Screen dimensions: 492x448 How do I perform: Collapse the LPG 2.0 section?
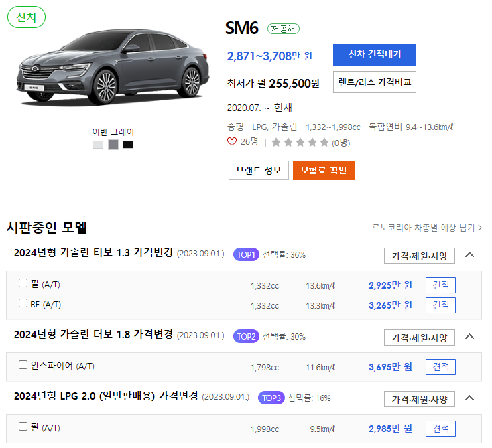pyautogui.click(x=469, y=398)
